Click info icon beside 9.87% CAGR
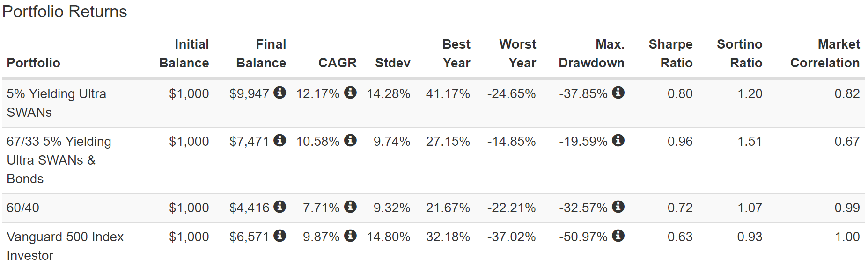This screenshot has height=266, width=868. (350, 236)
